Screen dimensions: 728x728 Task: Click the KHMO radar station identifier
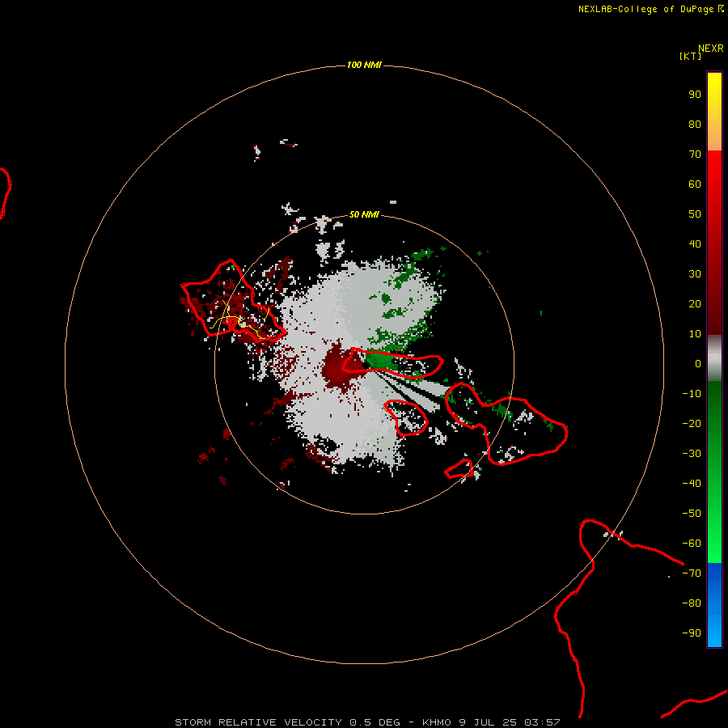coord(437,722)
